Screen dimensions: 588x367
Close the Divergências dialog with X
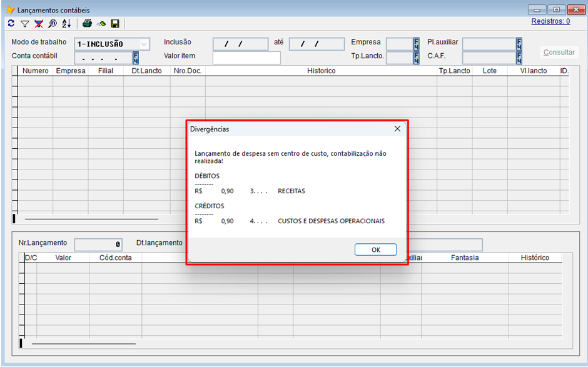point(397,129)
